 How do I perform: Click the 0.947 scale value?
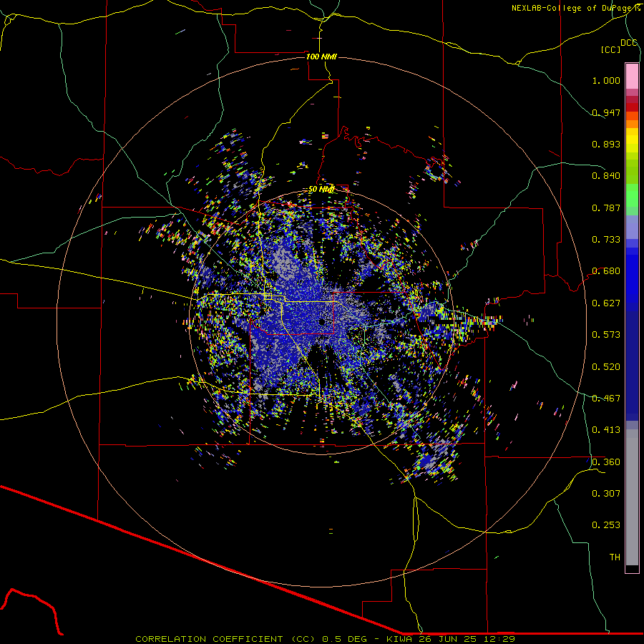point(606,112)
